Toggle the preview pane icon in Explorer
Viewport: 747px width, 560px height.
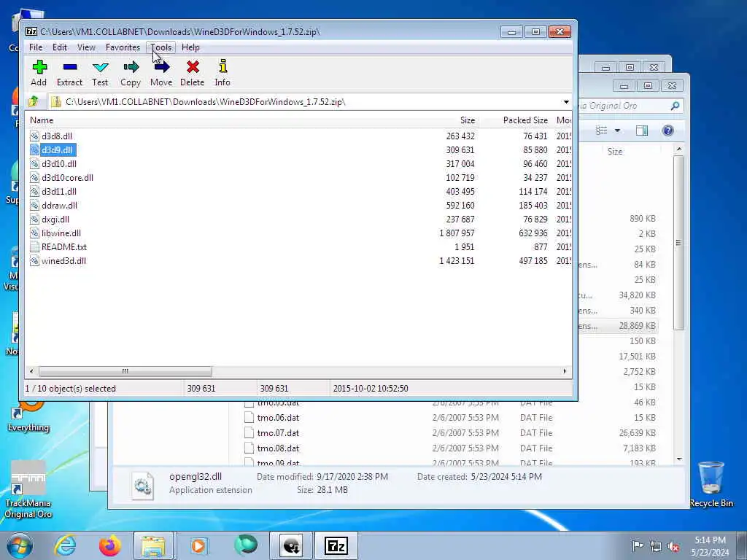[x=642, y=131]
